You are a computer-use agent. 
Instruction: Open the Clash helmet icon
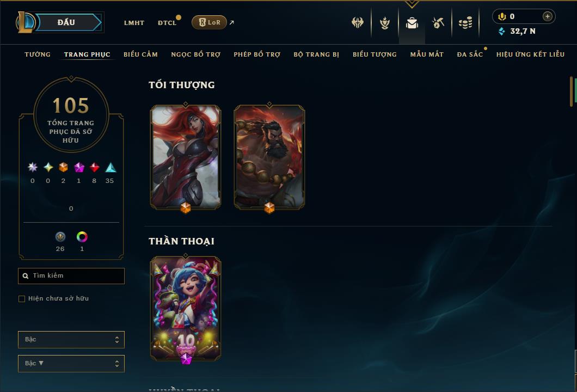click(357, 22)
